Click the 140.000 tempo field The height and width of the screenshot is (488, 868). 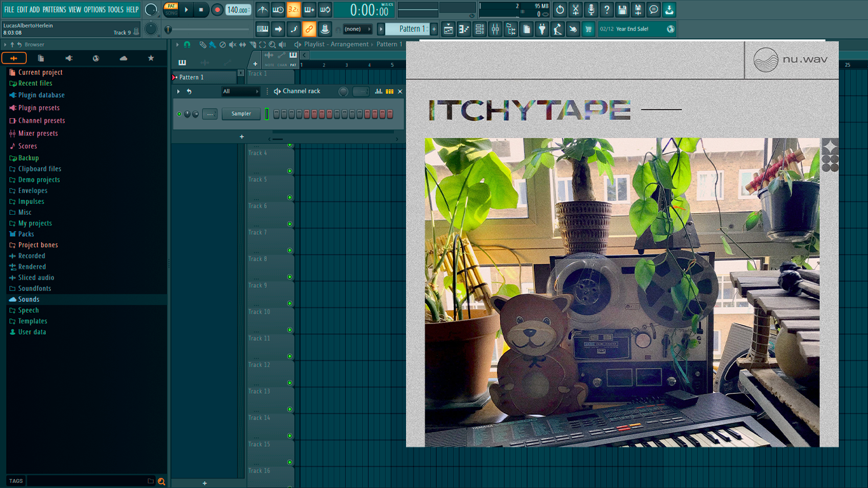(238, 10)
